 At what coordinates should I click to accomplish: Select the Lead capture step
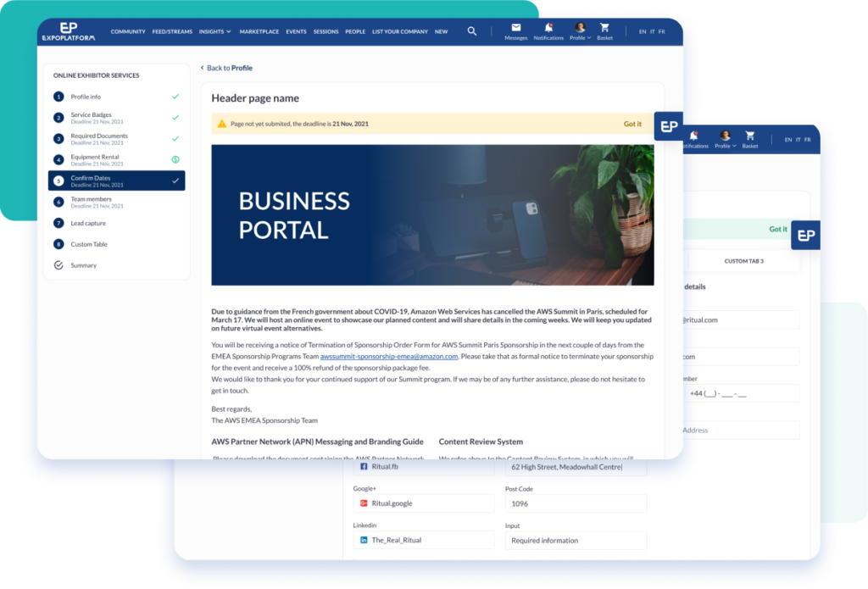[116, 223]
